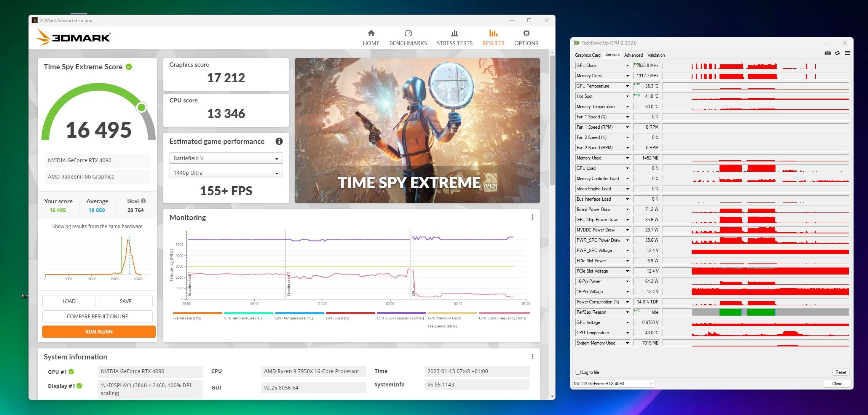The image size is (868, 415).
Task: Click the 3DMark vertical scrollbar thumb
Action: [x=552, y=120]
